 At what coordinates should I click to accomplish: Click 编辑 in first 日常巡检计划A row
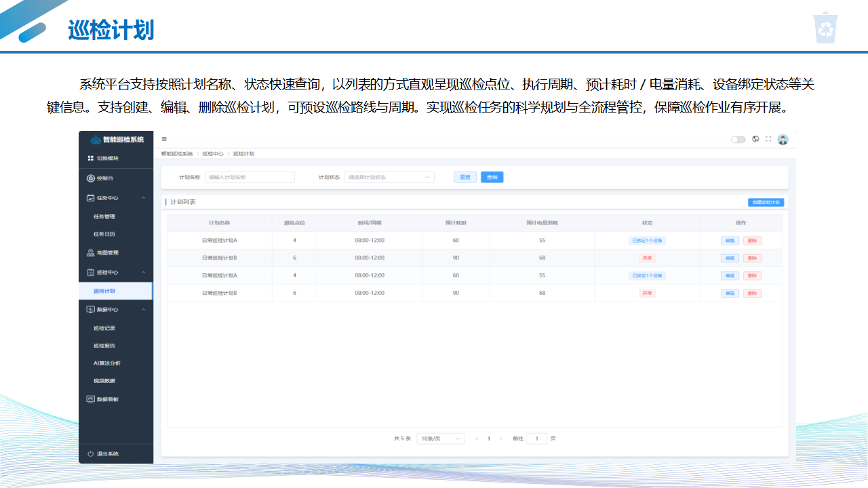click(x=730, y=241)
